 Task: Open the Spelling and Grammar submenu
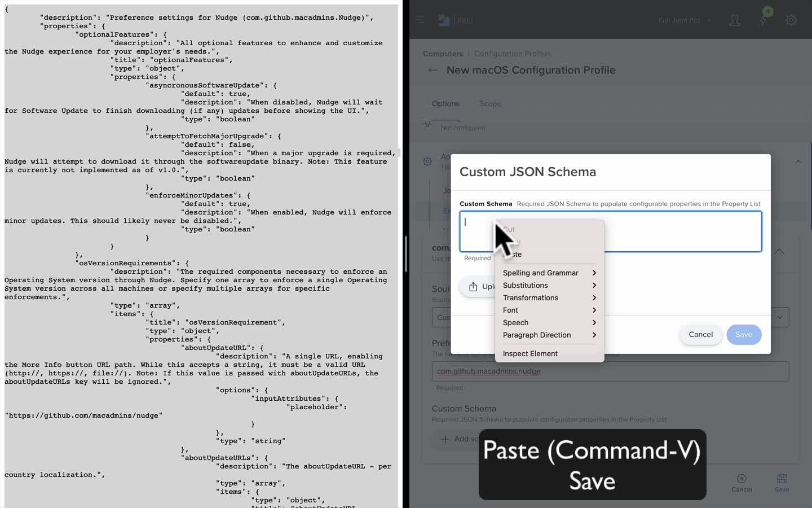(549, 273)
